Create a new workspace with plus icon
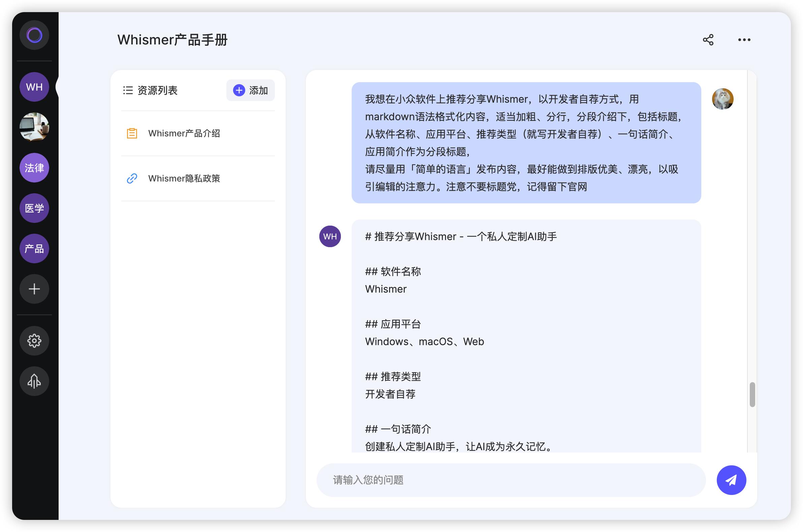Image resolution: width=803 pixels, height=532 pixels. [x=34, y=289]
